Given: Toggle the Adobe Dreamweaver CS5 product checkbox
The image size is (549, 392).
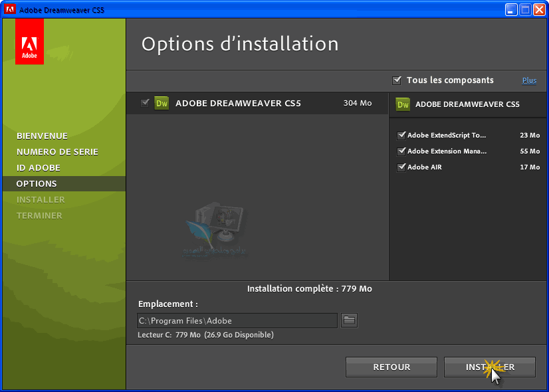Looking at the screenshot, I should (x=145, y=103).
